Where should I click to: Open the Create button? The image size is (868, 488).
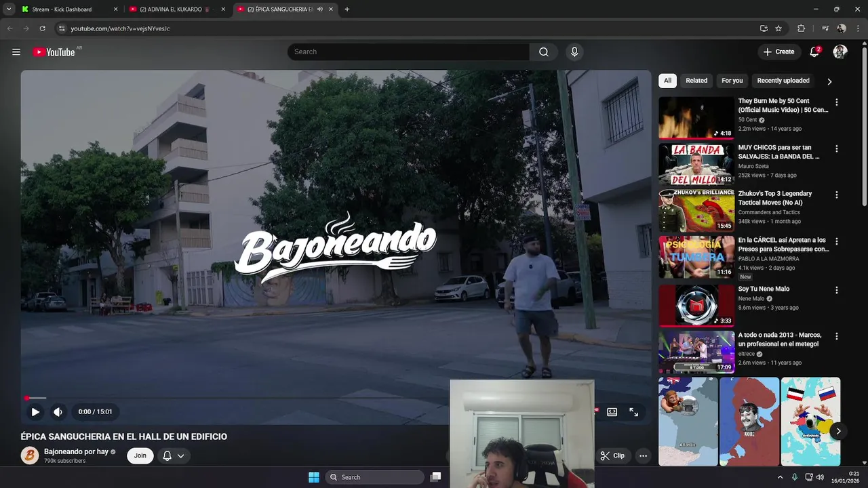778,52
